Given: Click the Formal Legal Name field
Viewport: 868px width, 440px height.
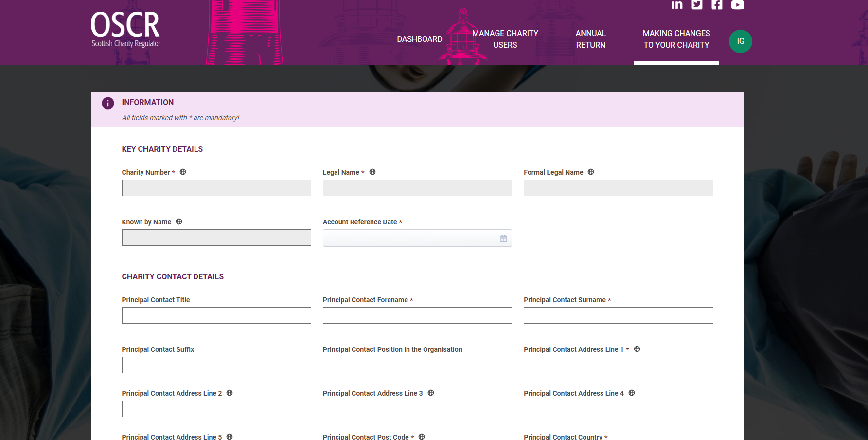Looking at the screenshot, I should [619, 188].
